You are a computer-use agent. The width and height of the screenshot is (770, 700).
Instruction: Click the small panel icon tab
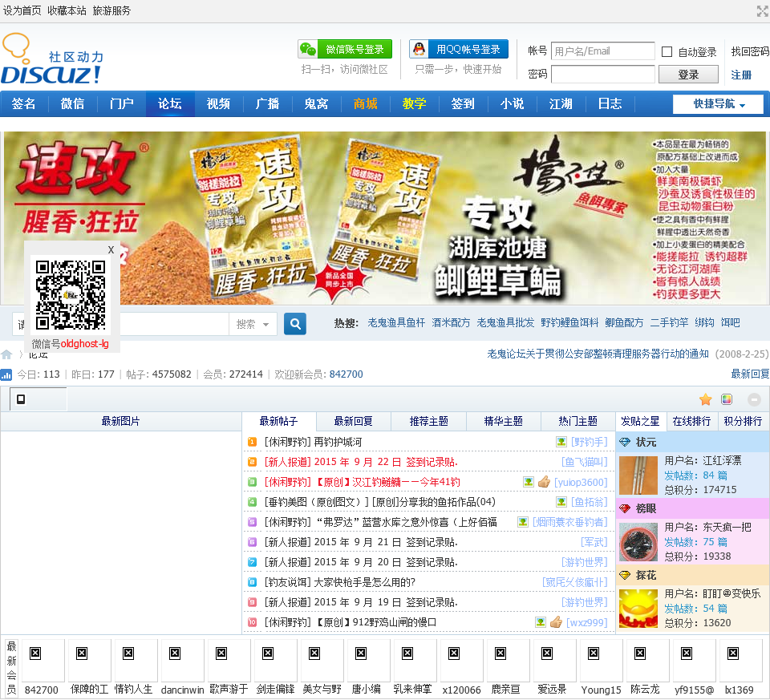tap(21, 399)
